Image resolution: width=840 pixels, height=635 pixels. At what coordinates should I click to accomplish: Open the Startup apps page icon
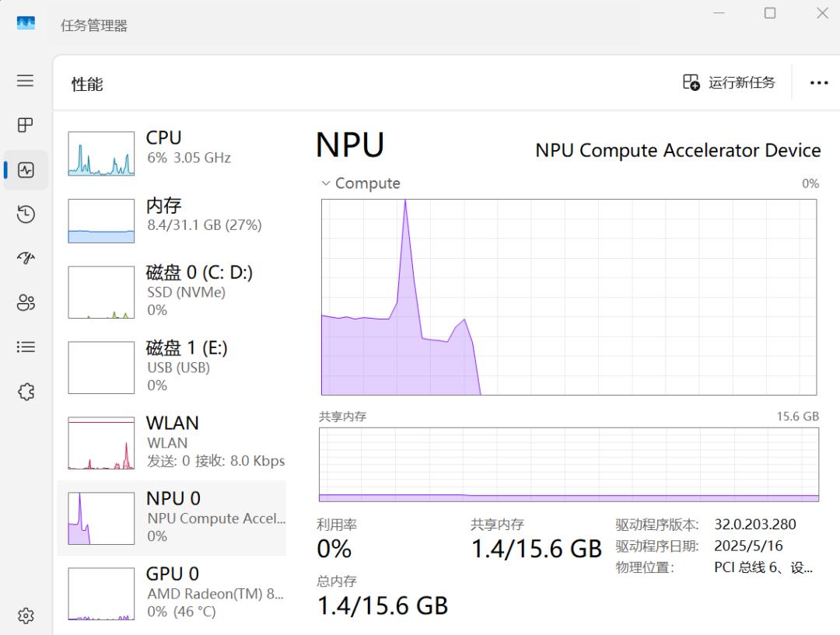[x=26, y=259]
